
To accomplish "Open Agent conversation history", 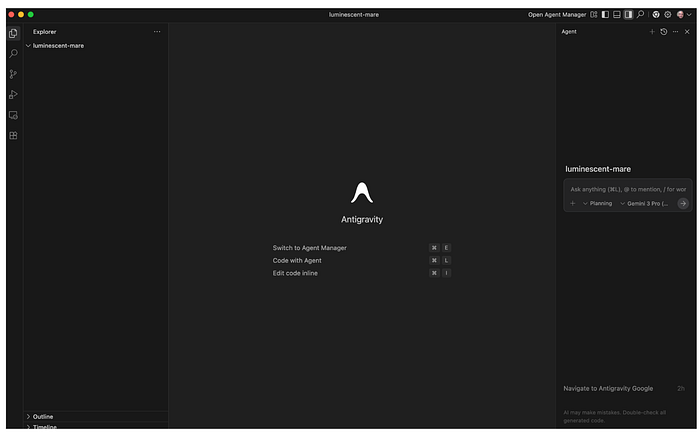I will [664, 32].
